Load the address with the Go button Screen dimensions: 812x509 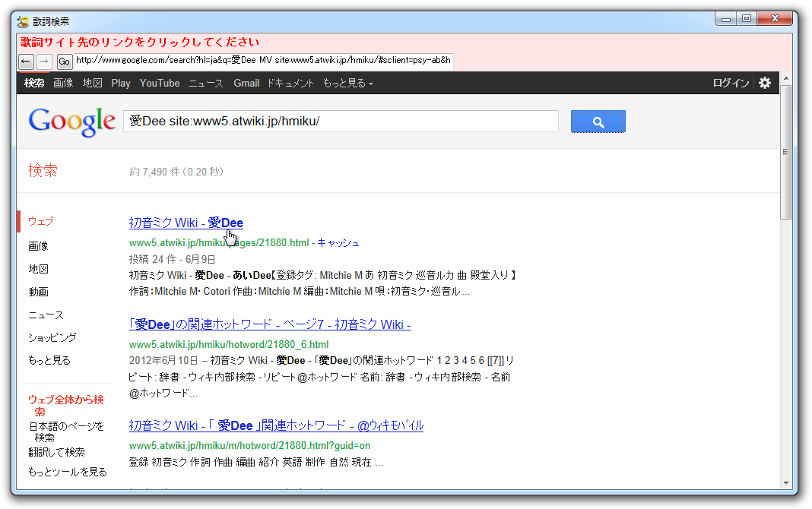[x=64, y=62]
